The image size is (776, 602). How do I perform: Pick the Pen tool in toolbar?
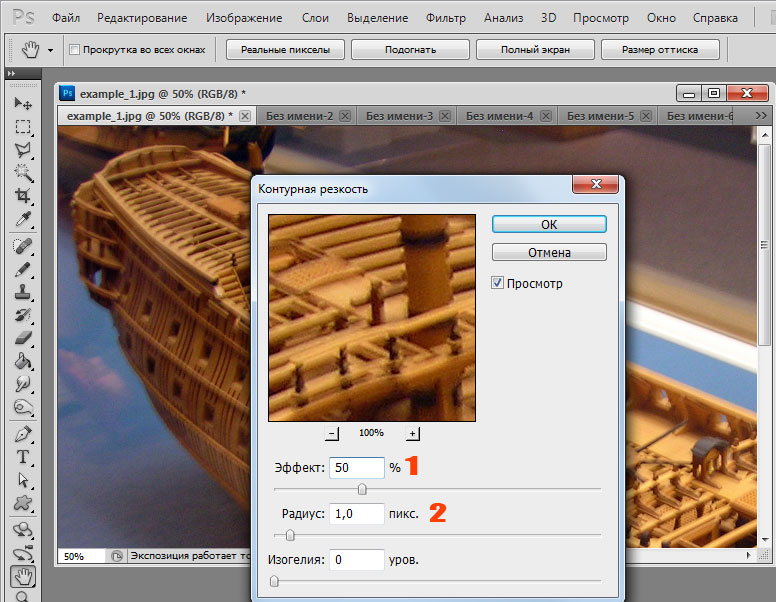22,434
